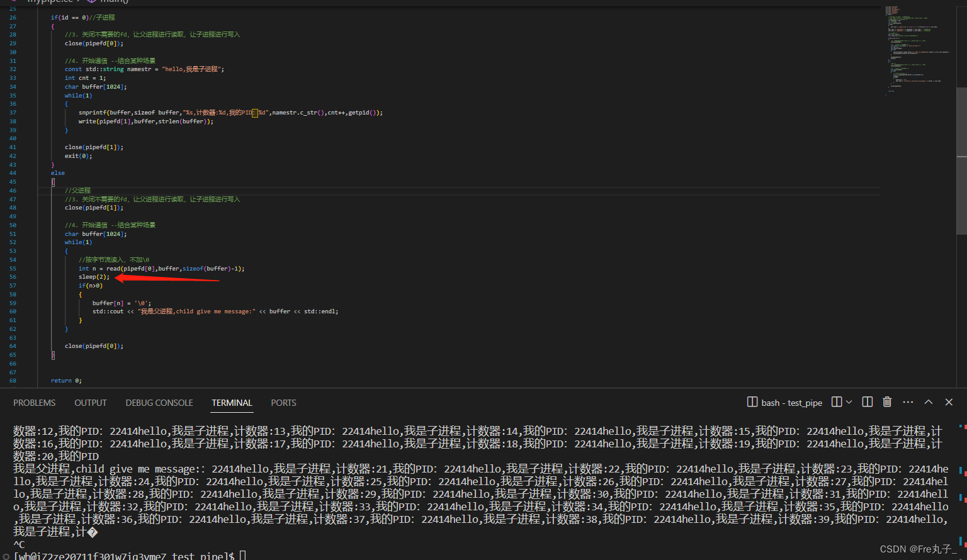The width and height of the screenshot is (967, 560).
Task: Click the if(n>0) condition line
Action: (91, 286)
